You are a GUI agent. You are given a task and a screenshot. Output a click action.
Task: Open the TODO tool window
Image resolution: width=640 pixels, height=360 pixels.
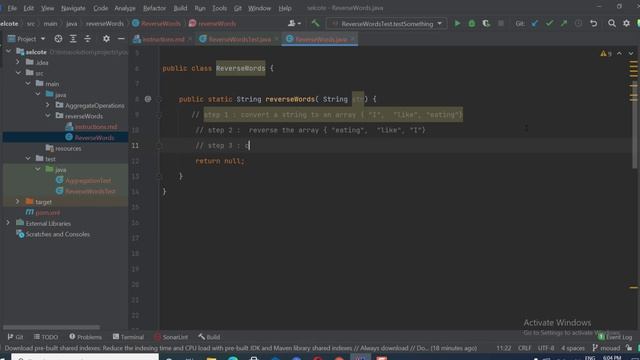[x=46, y=337]
